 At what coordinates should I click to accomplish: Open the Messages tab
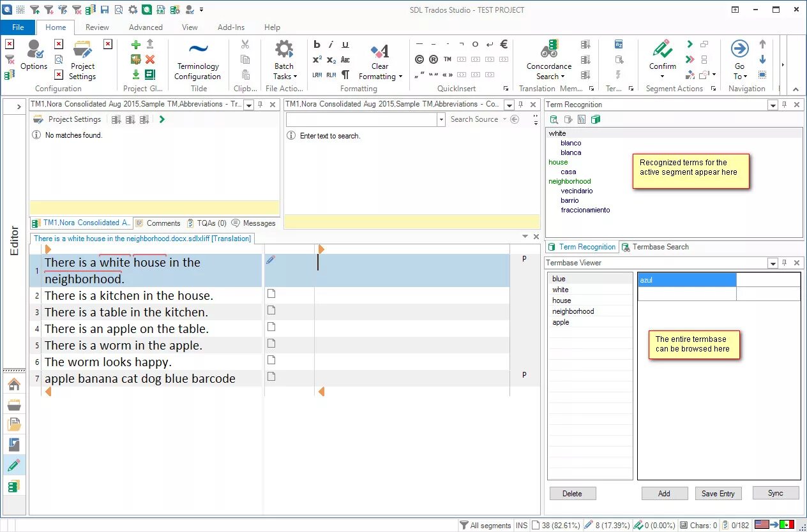pyautogui.click(x=253, y=223)
